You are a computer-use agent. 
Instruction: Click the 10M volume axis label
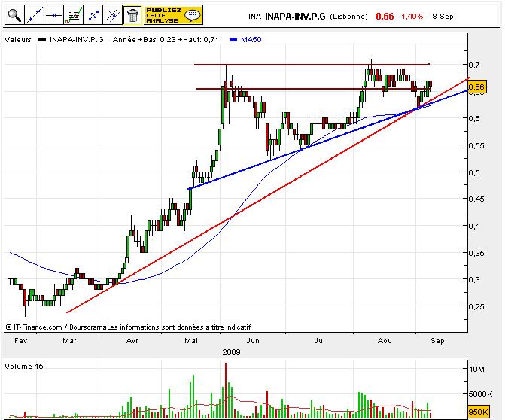[476, 369]
